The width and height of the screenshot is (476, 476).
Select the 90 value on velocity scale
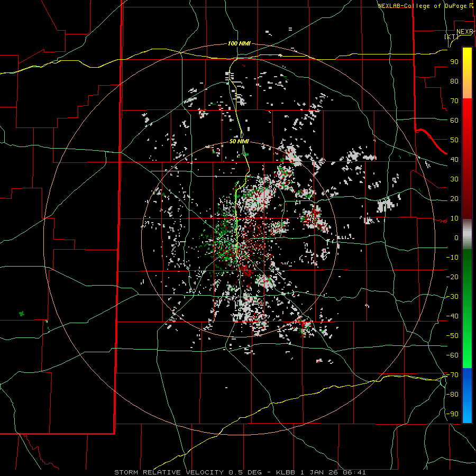click(x=454, y=62)
